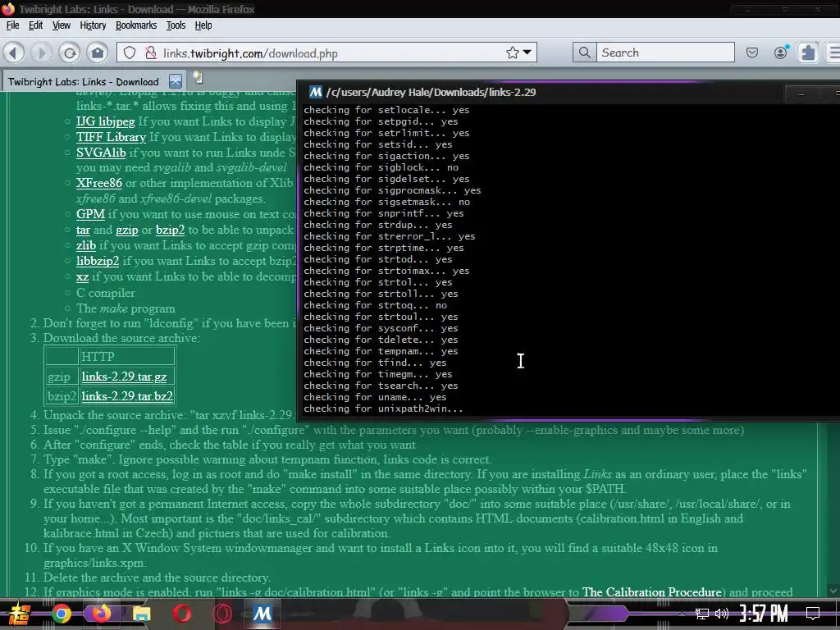Open the bookmark star dropdown arrow
840x630 pixels.
[527, 52]
